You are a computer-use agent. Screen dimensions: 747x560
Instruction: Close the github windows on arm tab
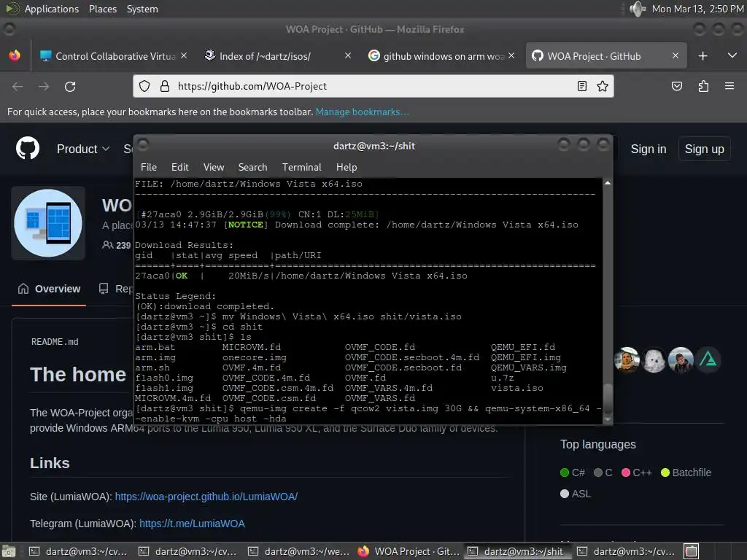click(x=511, y=55)
